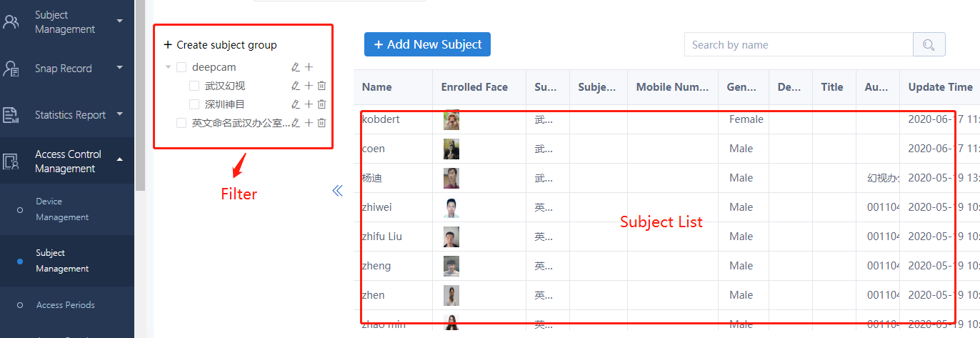980x338 pixels.
Task: Delete the 英文命名武汉办公室 group using trash icon
Action: pyautogui.click(x=321, y=123)
